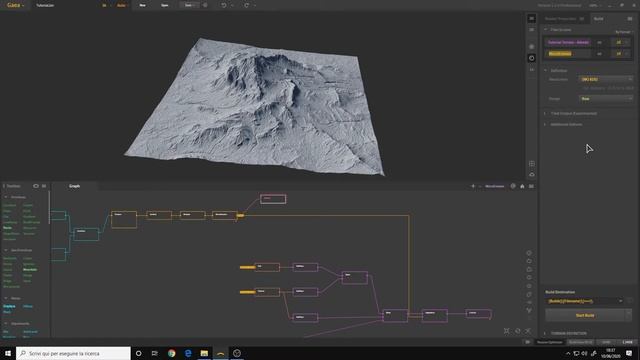Expand Tiled Output (Experimental) section

573,113
